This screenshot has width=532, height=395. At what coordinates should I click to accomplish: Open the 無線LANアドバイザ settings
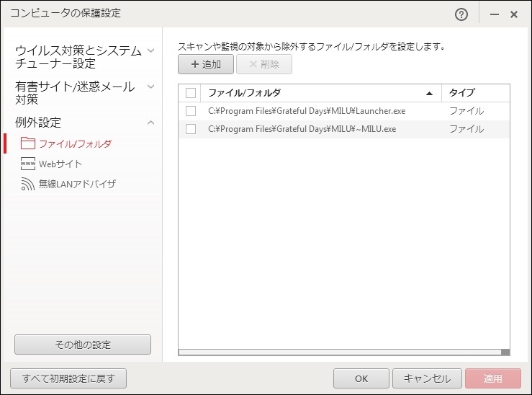pyautogui.click(x=77, y=184)
